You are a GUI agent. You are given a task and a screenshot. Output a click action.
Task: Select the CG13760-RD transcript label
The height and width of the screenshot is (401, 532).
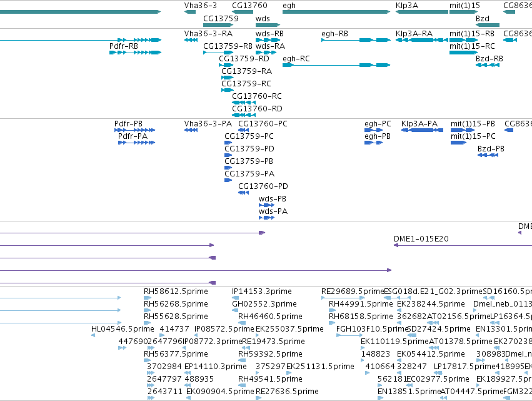point(257,109)
